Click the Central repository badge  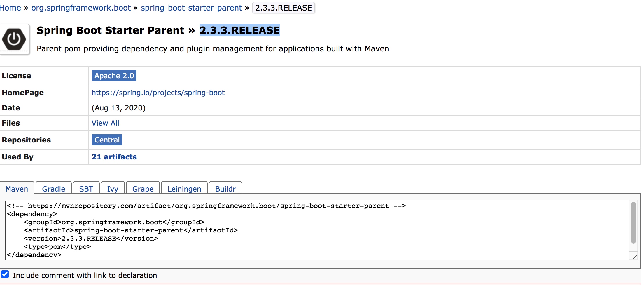pos(107,140)
